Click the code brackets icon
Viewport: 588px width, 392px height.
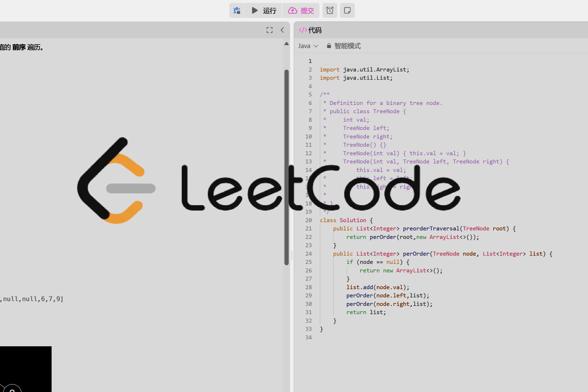point(303,30)
